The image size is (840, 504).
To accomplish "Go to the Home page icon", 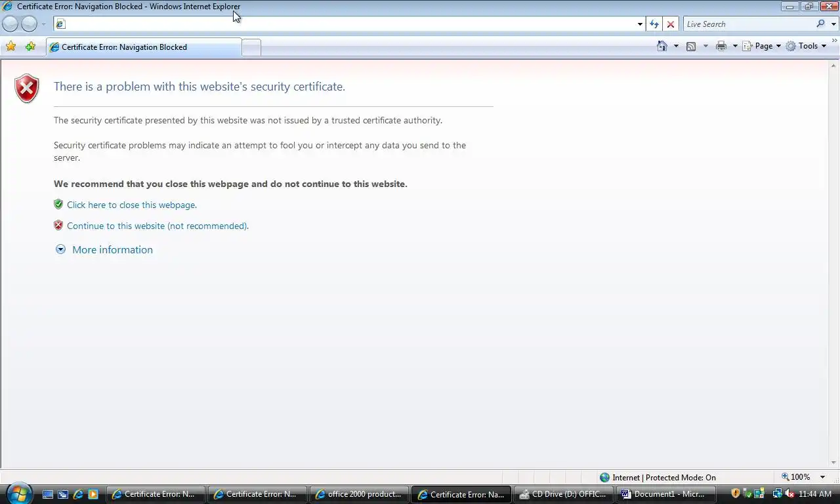I will [662, 46].
